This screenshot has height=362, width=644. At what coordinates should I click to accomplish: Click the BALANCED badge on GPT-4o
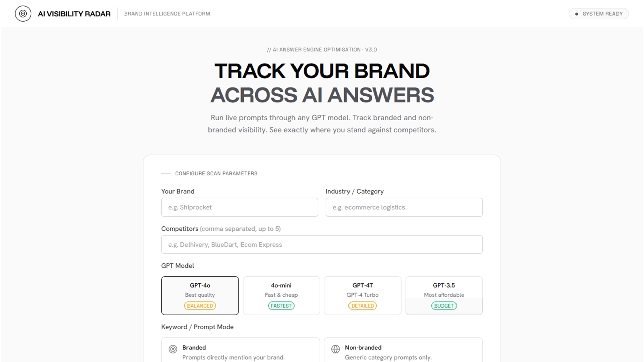click(x=200, y=306)
